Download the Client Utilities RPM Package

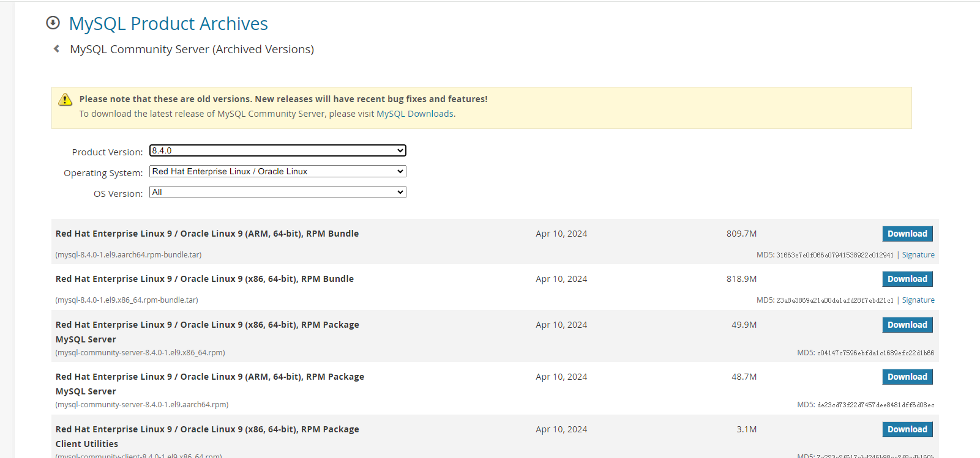point(907,430)
